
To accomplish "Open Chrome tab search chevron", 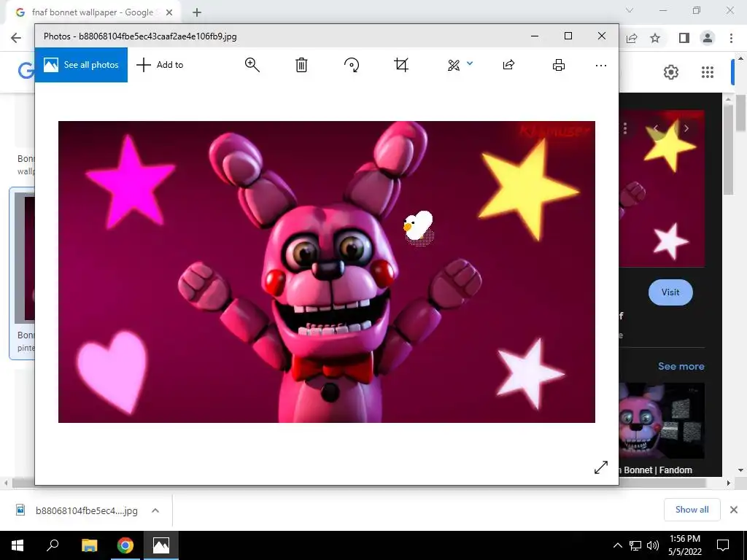I will coord(630,10).
